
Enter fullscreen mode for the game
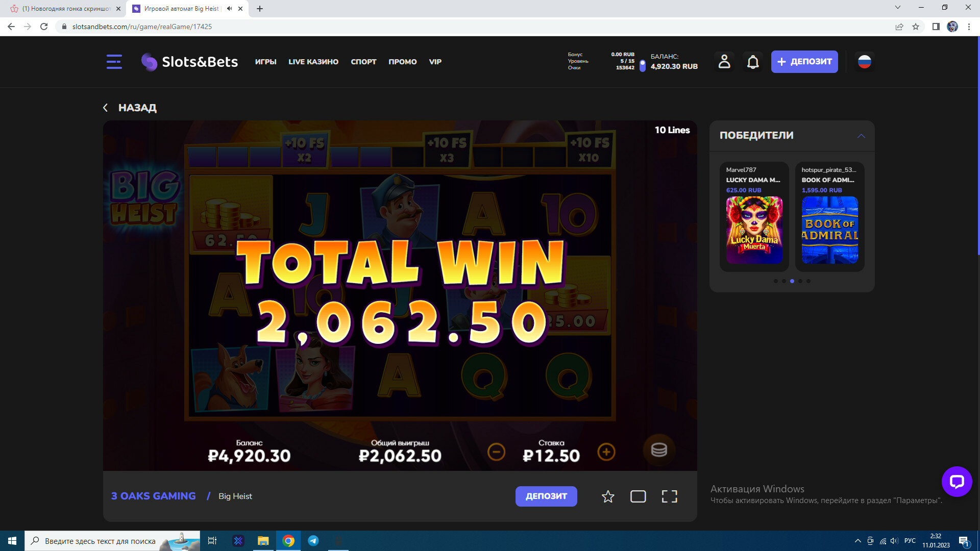click(669, 496)
